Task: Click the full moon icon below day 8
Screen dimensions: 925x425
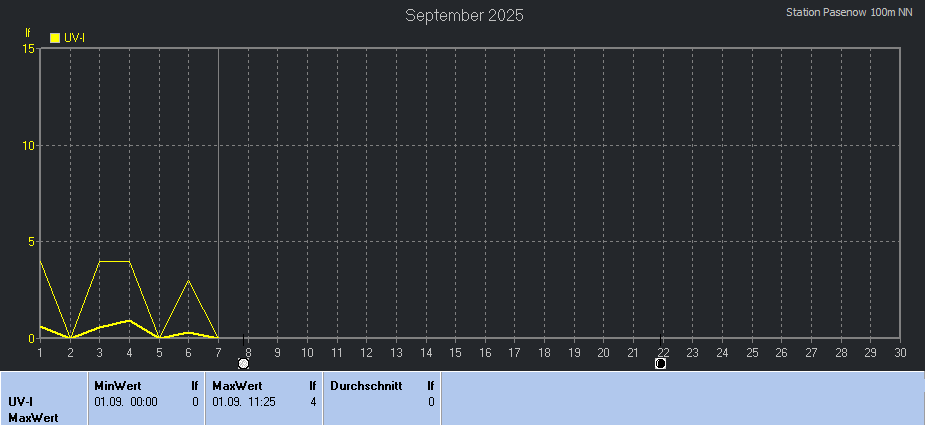Action: click(x=243, y=363)
